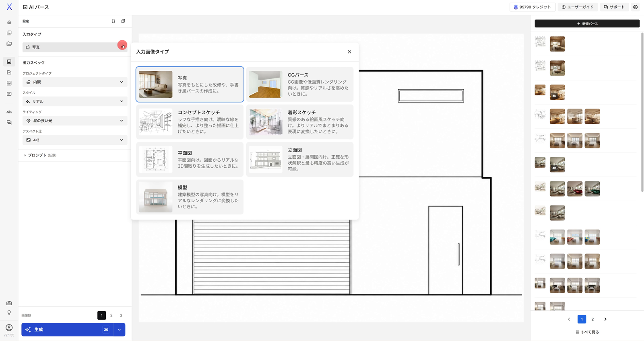
Task: Click the save settings icon beside 設定
Action: coord(114,21)
